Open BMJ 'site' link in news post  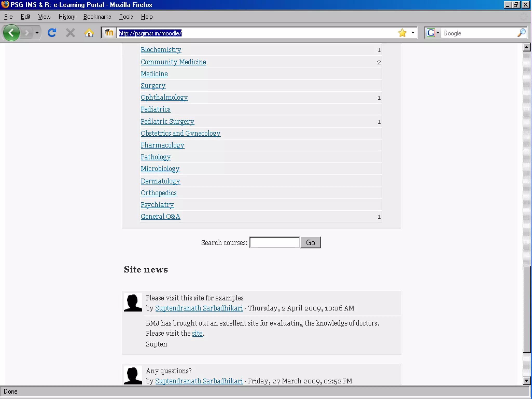[x=197, y=333]
